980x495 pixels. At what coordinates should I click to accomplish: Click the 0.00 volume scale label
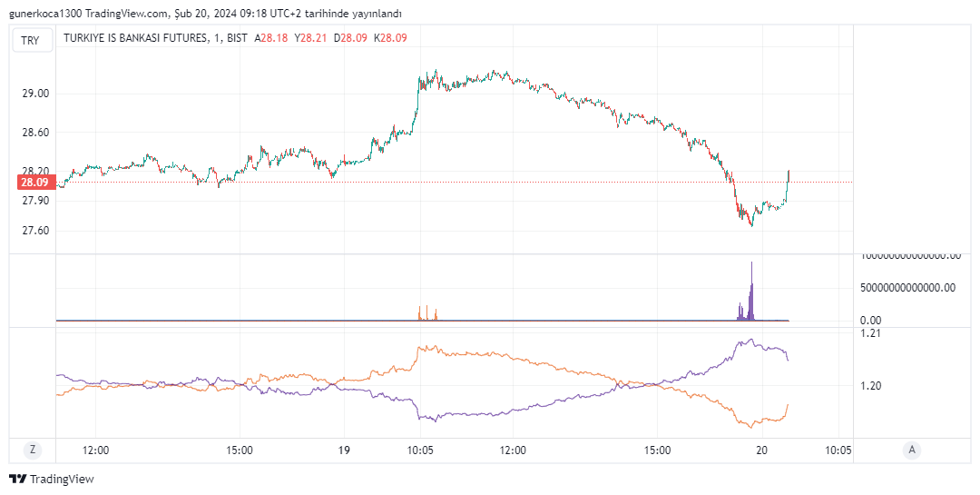(x=870, y=321)
